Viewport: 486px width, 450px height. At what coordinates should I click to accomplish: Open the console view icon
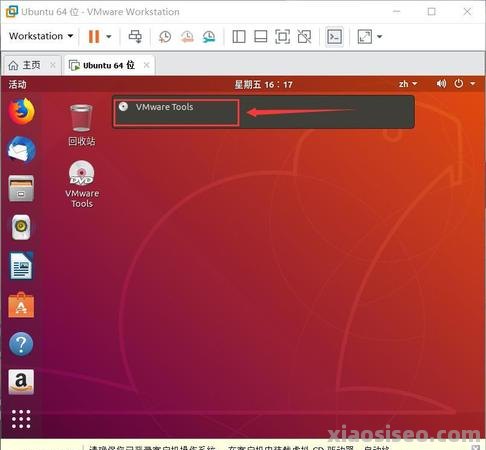334,37
